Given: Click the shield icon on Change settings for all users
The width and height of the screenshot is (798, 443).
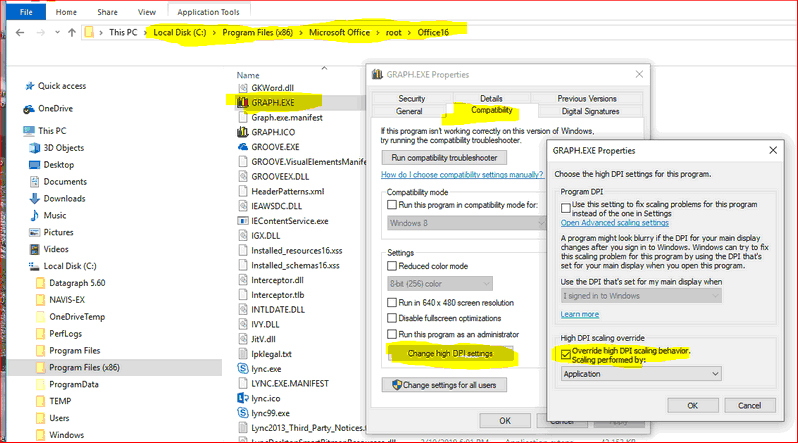Looking at the screenshot, I should (x=397, y=385).
